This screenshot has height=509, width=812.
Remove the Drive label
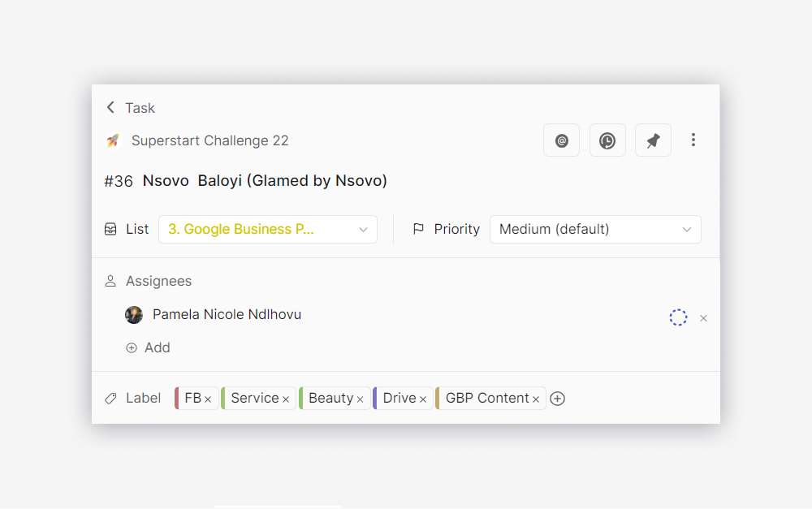(423, 399)
